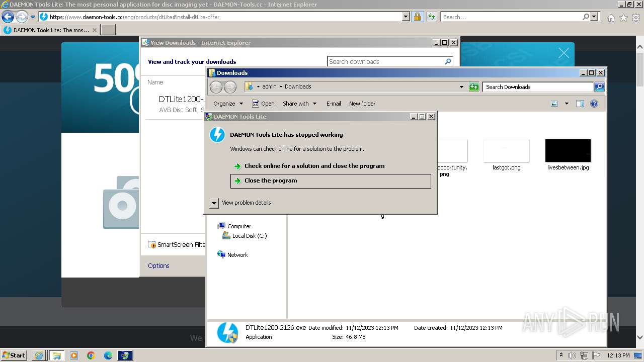
Task: Select the opportunity png file
Action: pos(452,158)
